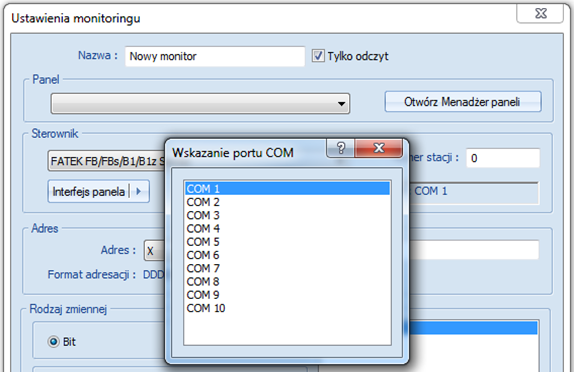Select the highlighted row in the bottom-right list

pyautogui.click(x=473, y=328)
